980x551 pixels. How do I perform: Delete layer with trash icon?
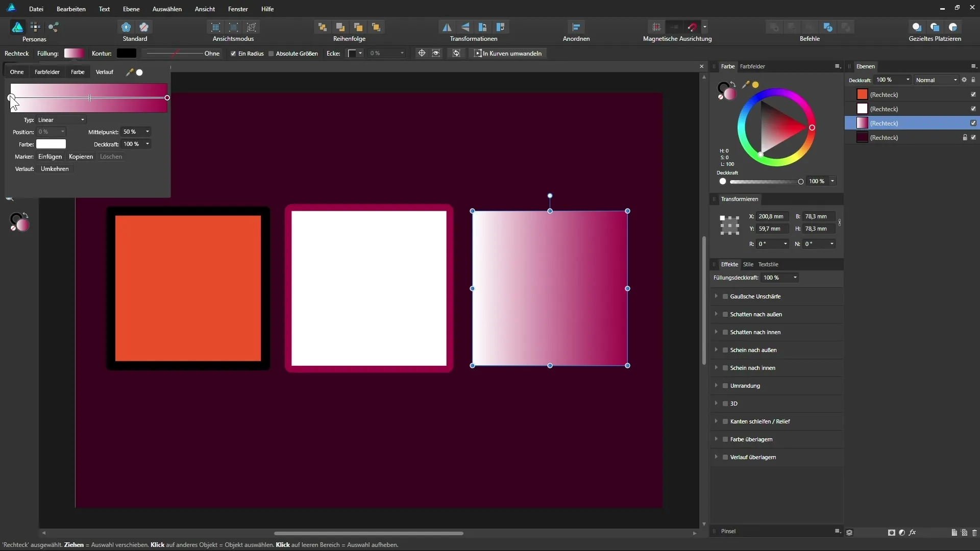(974, 532)
